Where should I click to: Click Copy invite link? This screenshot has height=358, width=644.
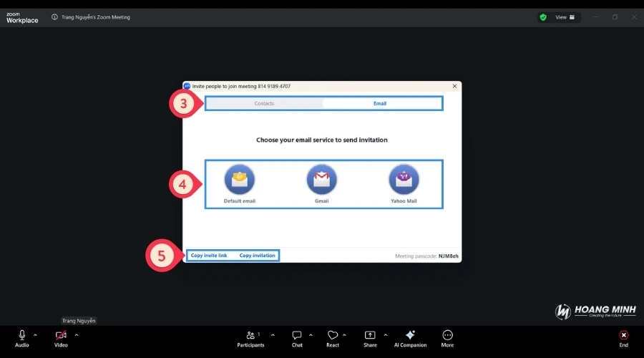click(x=209, y=256)
